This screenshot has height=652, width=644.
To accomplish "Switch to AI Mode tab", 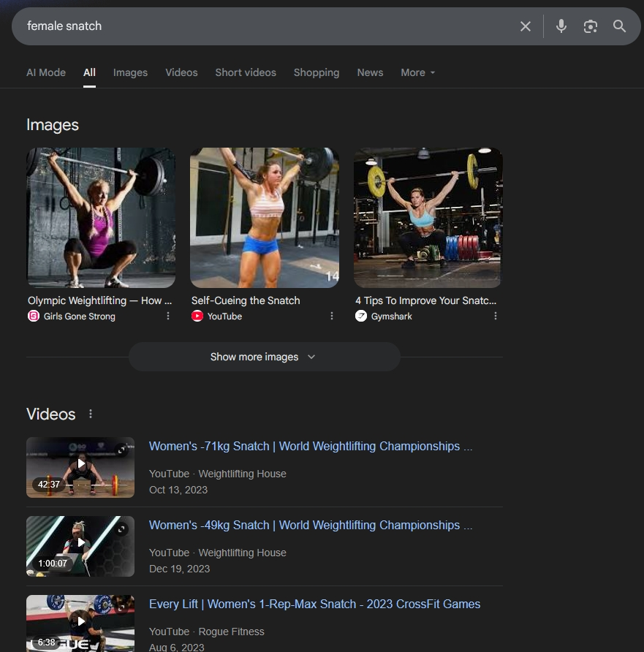I will 46,72.
